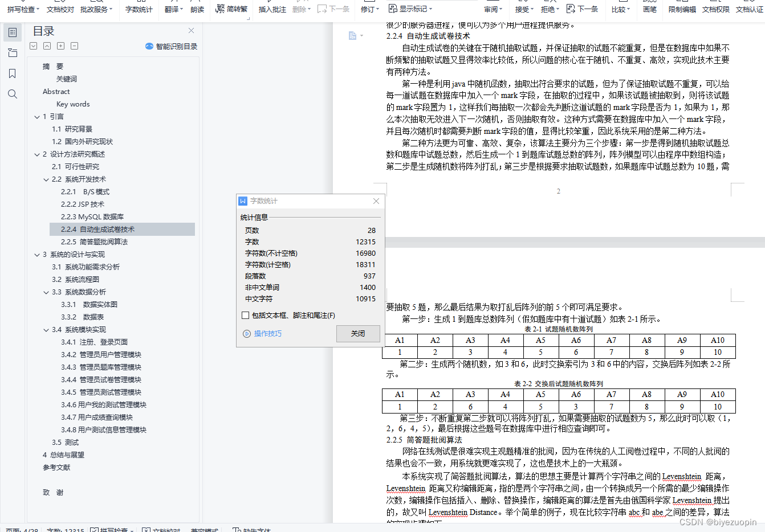Click the 显示标记 icon in toolbar
The image size is (765, 532).
click(393, 9)
